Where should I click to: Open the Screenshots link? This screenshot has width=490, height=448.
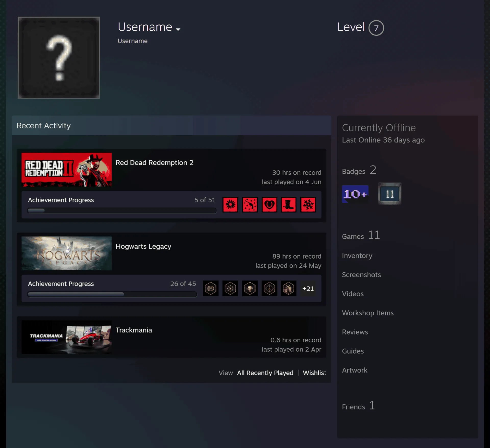pos(361,275)
